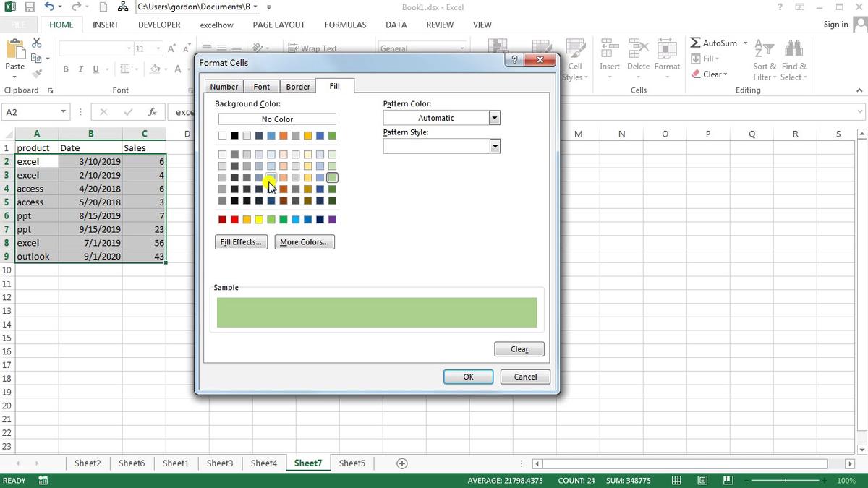Toggle Wrap Text
Screen dimensions: 868x488
pos(314,48)
